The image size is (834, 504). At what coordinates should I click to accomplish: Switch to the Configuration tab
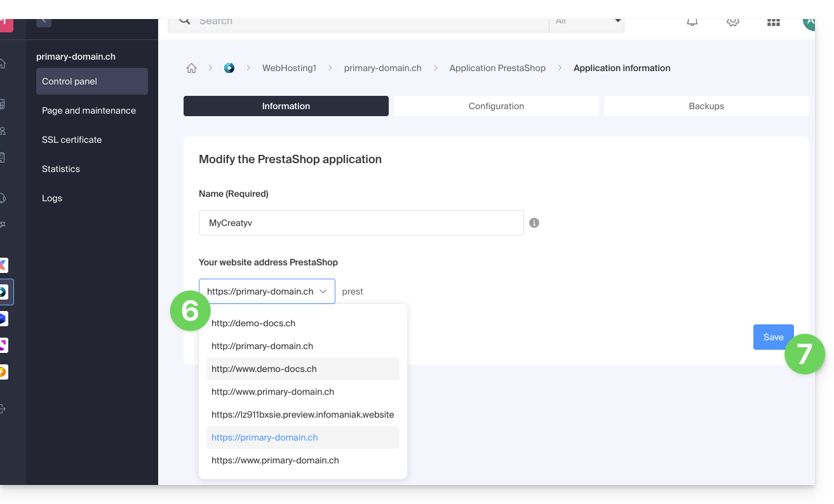coord(496,106)
